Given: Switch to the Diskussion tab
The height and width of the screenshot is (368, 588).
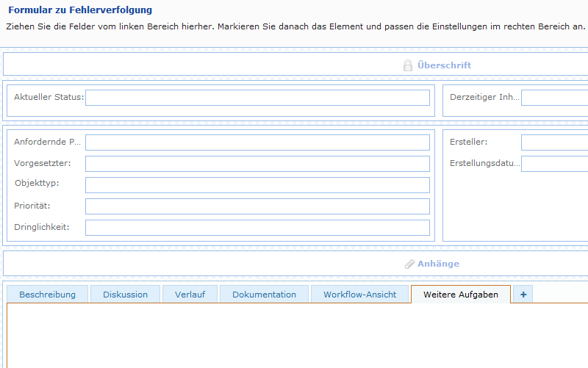Looking at the screenshot, I should tap(125, 295).
